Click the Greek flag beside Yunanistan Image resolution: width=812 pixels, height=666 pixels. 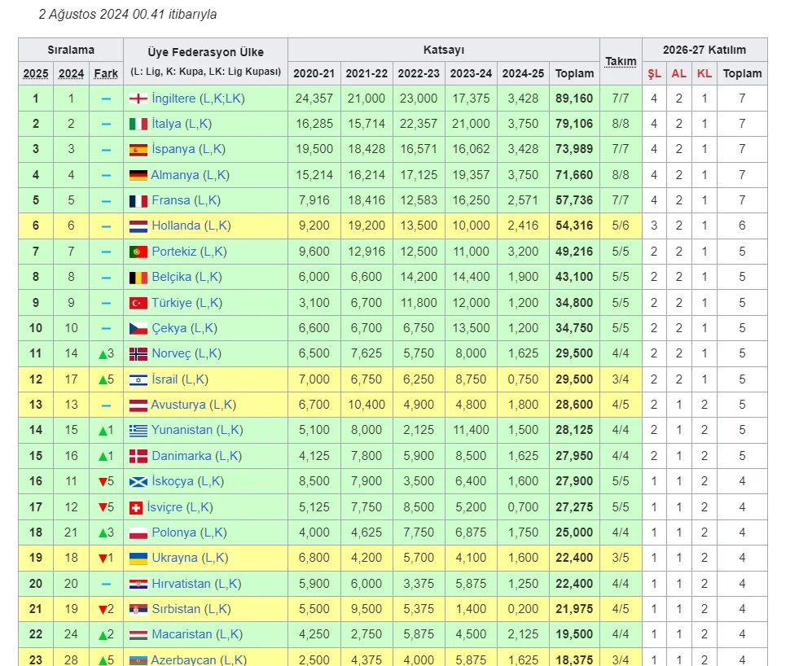pos(138,430)
